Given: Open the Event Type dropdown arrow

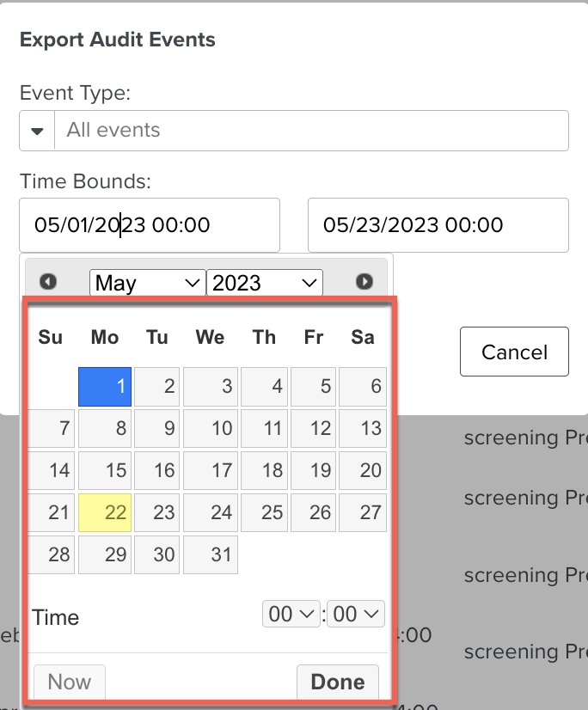Looking at the screenshot, I should tap(37, 131).
